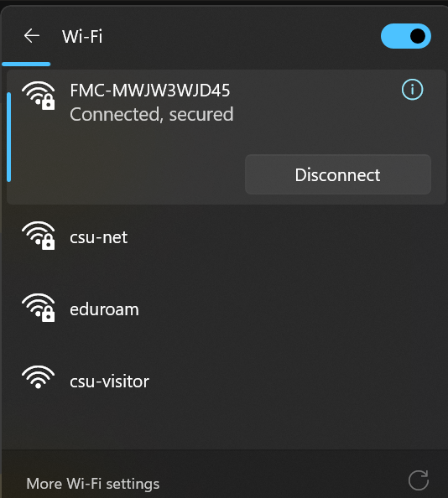The height and width of the screenshot is (498, 448).
Task: Select the csu-visitor network
Action: pos(109,381)
